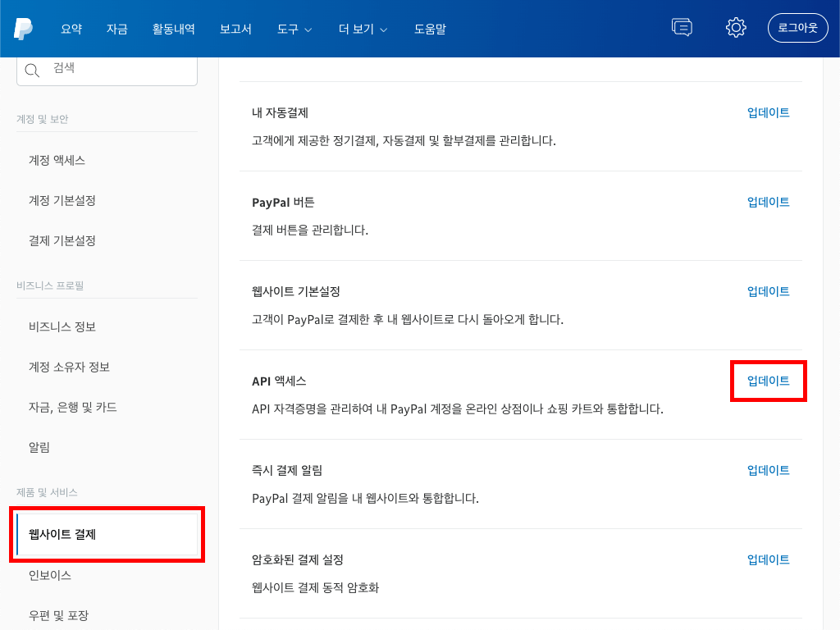Viewport: 840px width, 630px height.
Task: Select 결제 기본설정 in sidebar
Action: [x=62, y=240]
